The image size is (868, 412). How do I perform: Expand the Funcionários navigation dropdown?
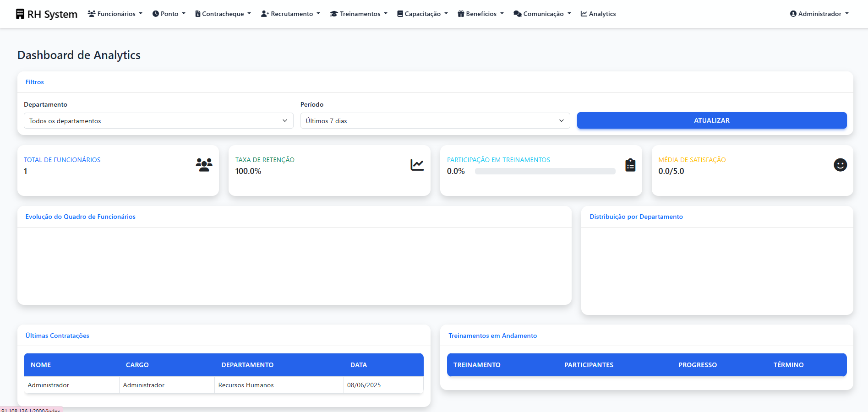(115, 14)
